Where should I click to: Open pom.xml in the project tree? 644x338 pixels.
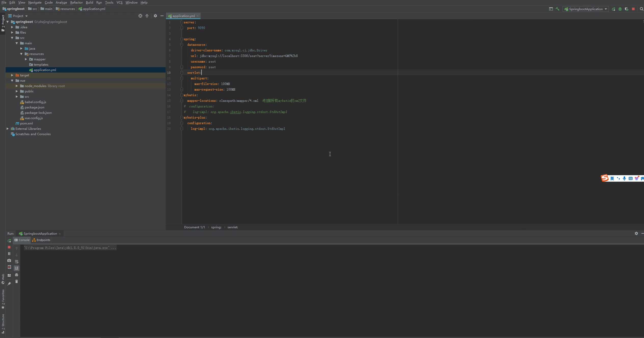pyautogui.click(x=26, y=123)
